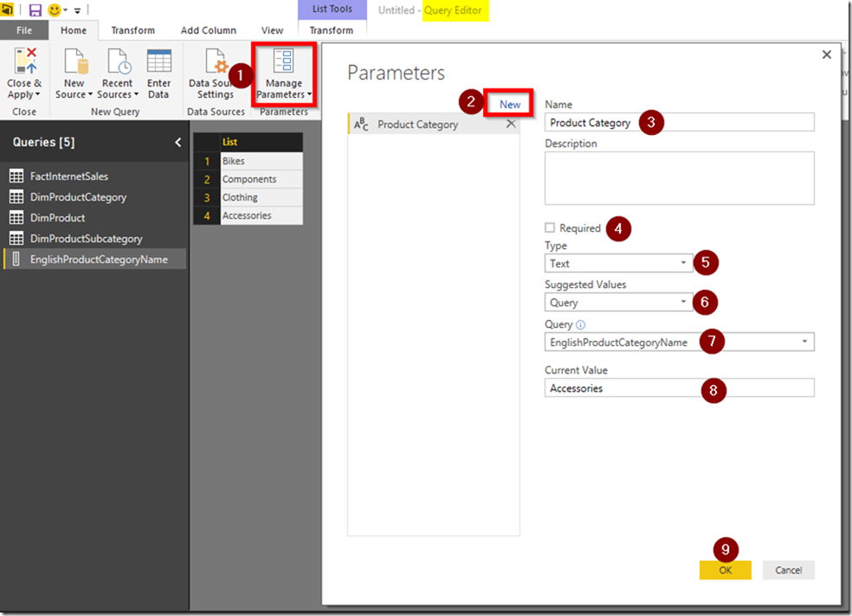The image size is (852, 616).
Task: Select the Bikes list row
Action: (x=261, y=161)
